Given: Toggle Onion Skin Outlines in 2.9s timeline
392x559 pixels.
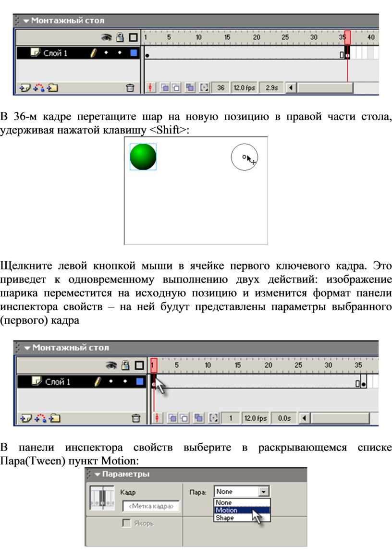Looking at the screenshot, I should click(x=176, y=87).
